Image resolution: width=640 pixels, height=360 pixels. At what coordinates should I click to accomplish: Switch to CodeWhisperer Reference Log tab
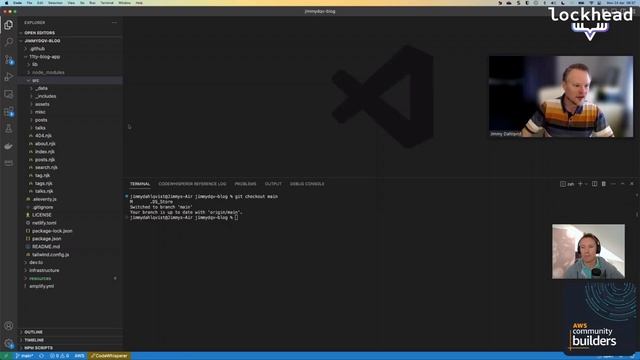point(192,184)
